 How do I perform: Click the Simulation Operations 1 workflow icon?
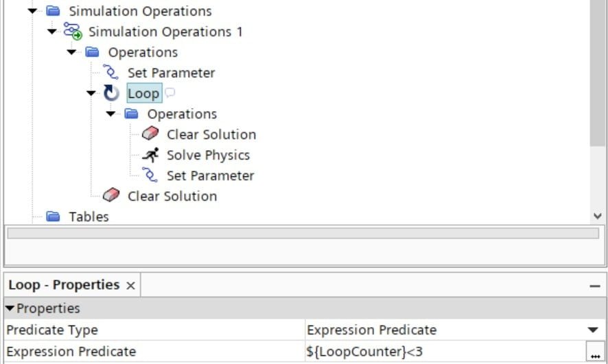tap(73, 31)
